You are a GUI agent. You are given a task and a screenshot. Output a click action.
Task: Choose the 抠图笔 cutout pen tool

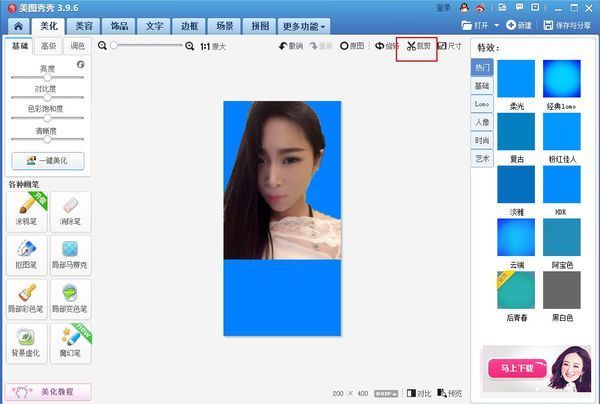27,254
